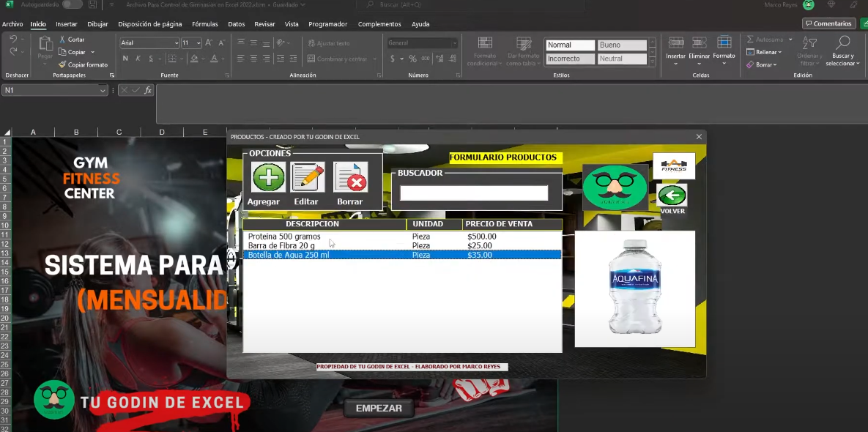Click the Cortar scissors icon
Image resolution: width=868 pixels, height=432 pixels.
pos(62,40)
